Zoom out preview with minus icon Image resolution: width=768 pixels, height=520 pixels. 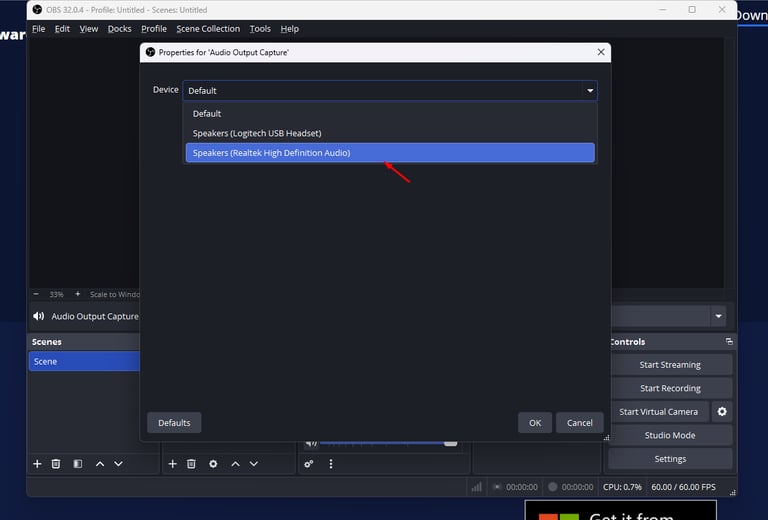(36, 294)
